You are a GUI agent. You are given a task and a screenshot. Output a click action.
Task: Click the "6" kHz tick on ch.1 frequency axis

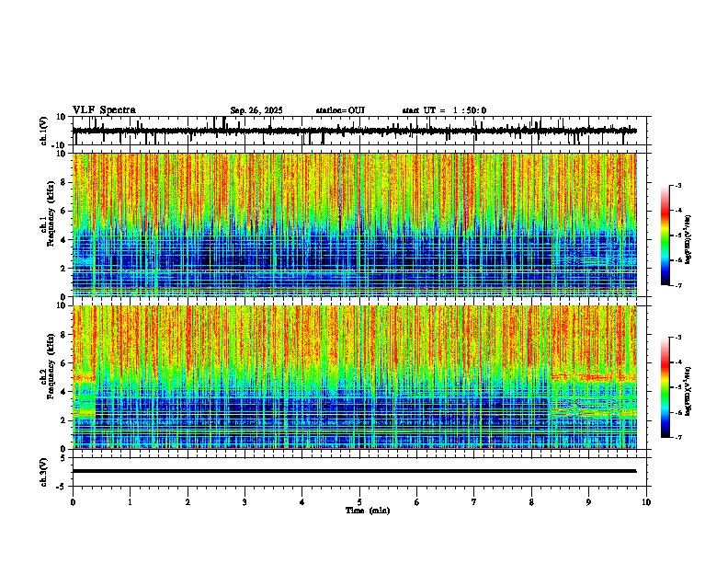[x=64, y=212]
